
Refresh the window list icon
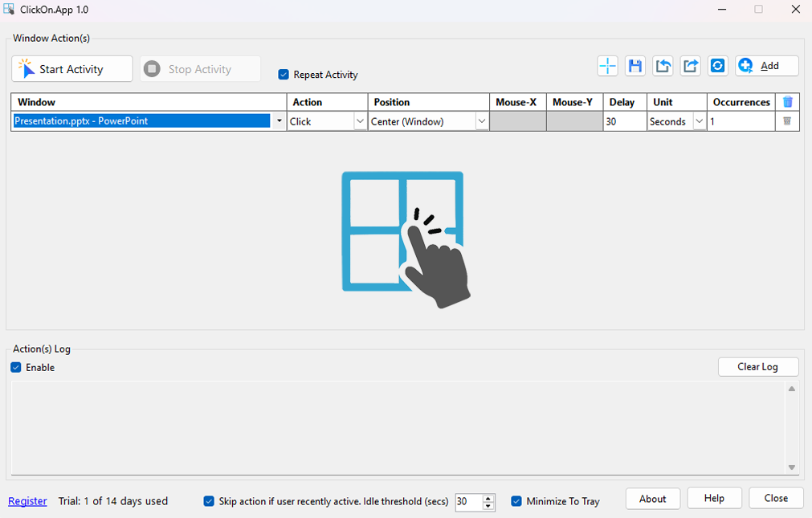tap(718, 66)
